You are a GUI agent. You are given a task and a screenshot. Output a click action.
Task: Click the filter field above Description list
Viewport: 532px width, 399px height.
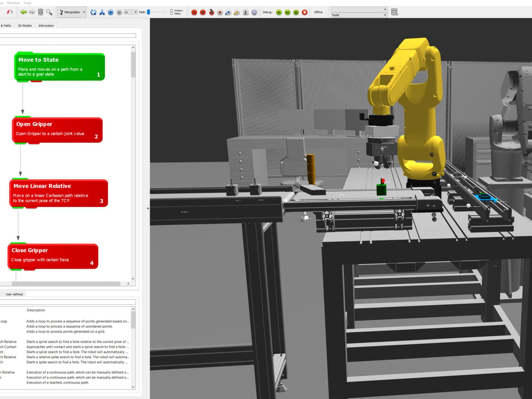(x=68, y=302)
